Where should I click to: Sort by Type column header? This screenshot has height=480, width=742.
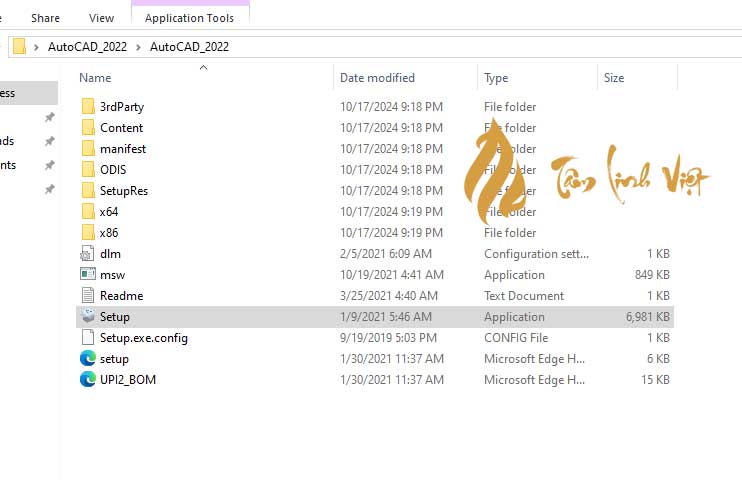(496, 78)
